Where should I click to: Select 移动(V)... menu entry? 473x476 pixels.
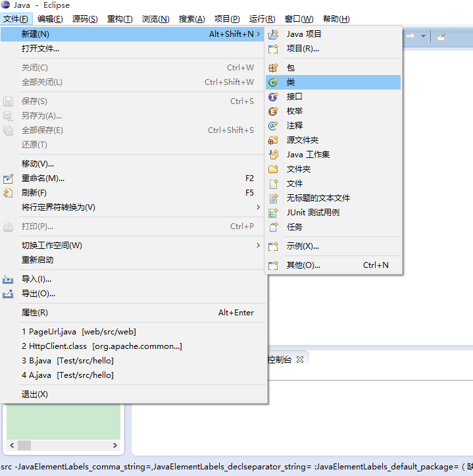(133, 164)
